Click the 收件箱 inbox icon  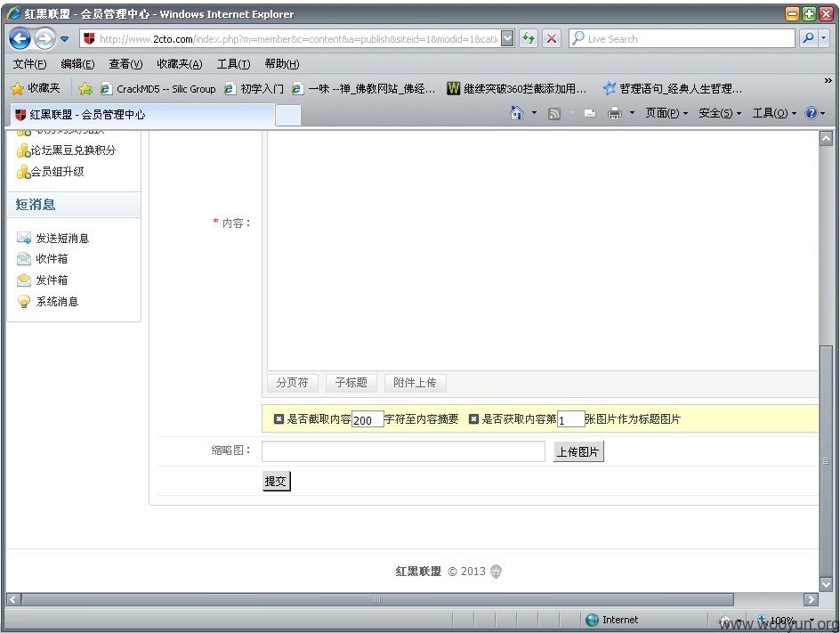(23, 259)
